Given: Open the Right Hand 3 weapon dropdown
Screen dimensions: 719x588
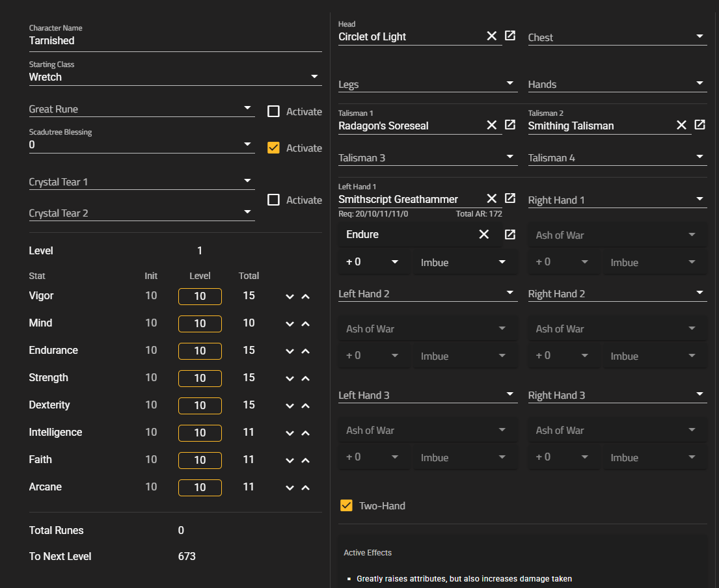Looking at the screenshot, I should coord(617,395).
